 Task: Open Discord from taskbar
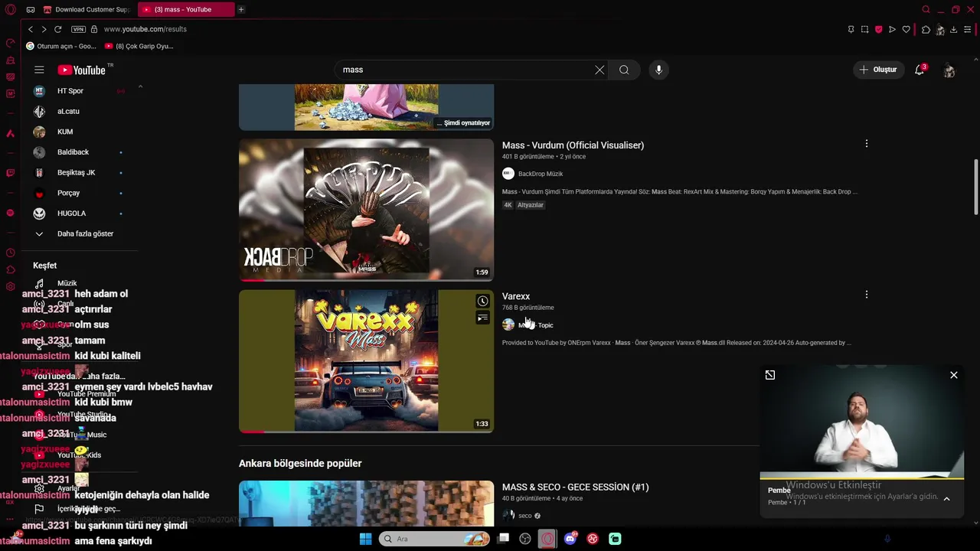tap(570, 539)
